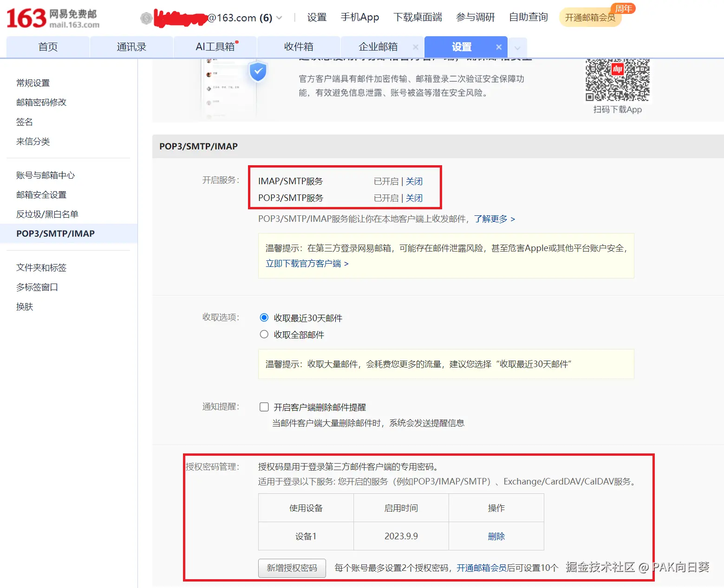Switch to the 通讯录 tab
This screenshot has height=588, width=724.
pyautogui.click(x=131, y=47)
